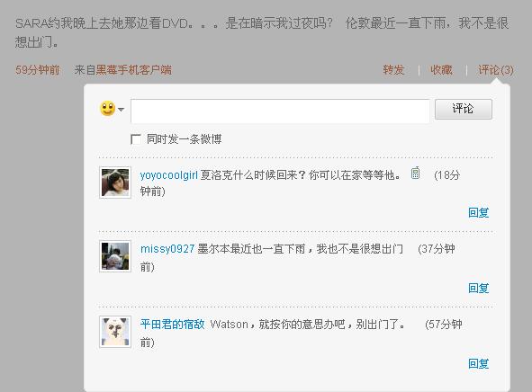This screenshot has width=532, height=392.
Task: Click 转发 to repost the post
Action: click(x=393, y=70)
